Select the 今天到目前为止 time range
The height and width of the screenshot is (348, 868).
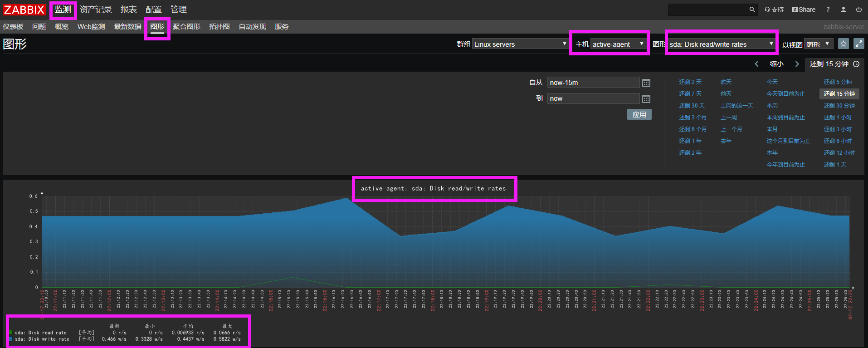(x=786, y=94)
